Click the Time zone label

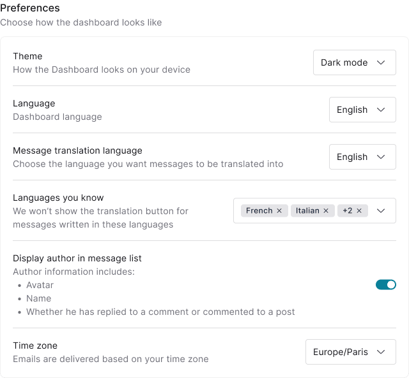pyautogui.click(x=35, y=346)
